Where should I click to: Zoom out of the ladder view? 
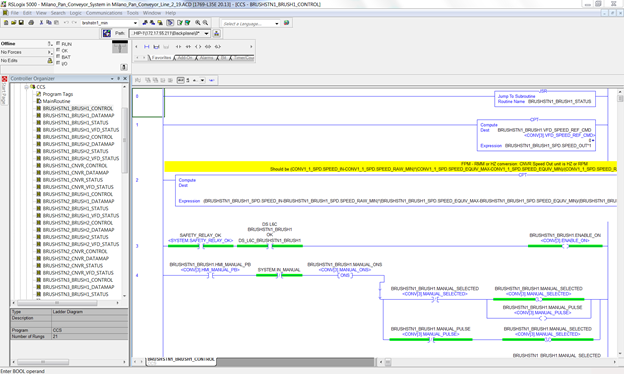(x=205, y=23)
